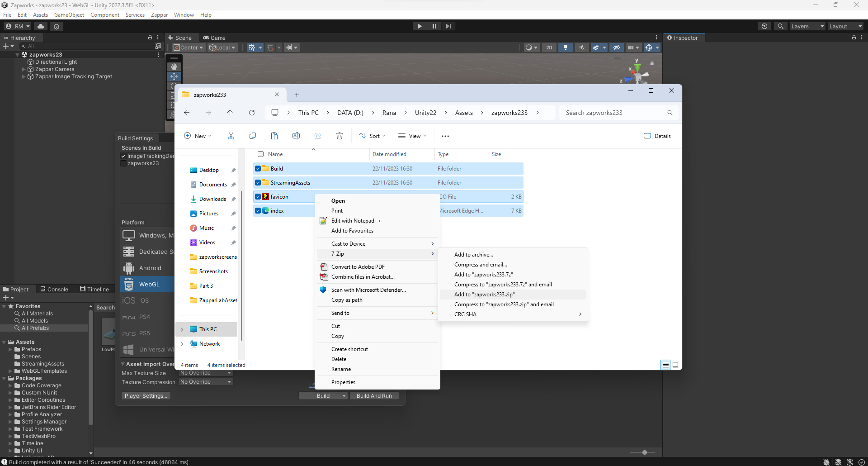The width and height of the screenshot is (868, 466).
Task: Uncheck the index file checkbox
Action: click(x=258, y=211)
